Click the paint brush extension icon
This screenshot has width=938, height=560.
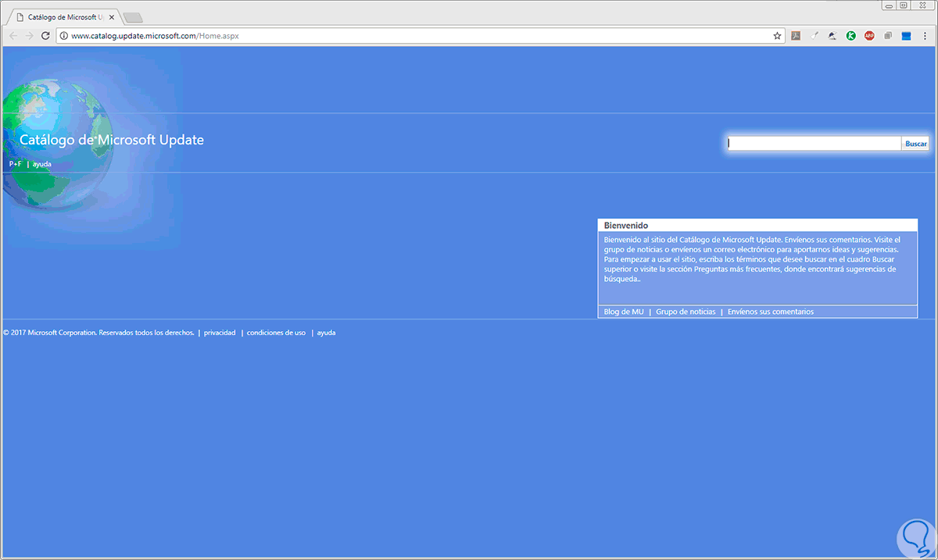pyautogui.click(x=814, y=36)
